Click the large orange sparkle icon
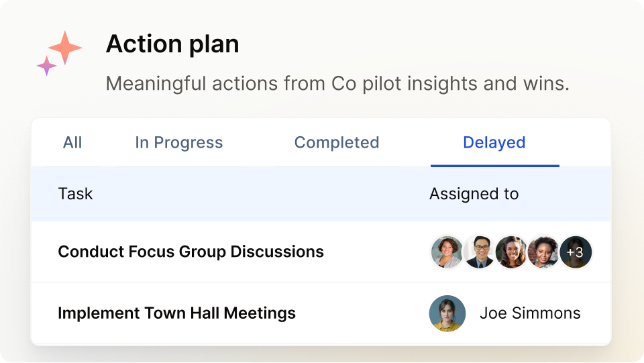The height and width of the screenshot is (363, 644). pos(65,48)
